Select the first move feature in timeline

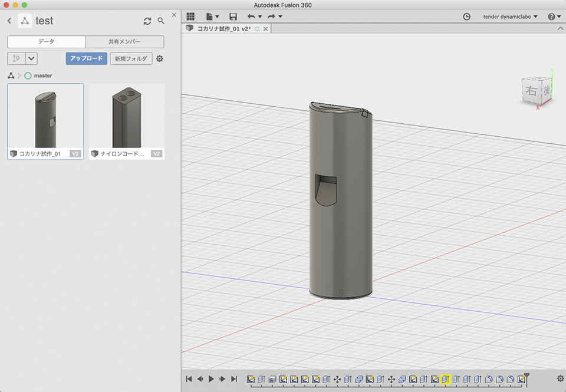(x=337, y=379)
